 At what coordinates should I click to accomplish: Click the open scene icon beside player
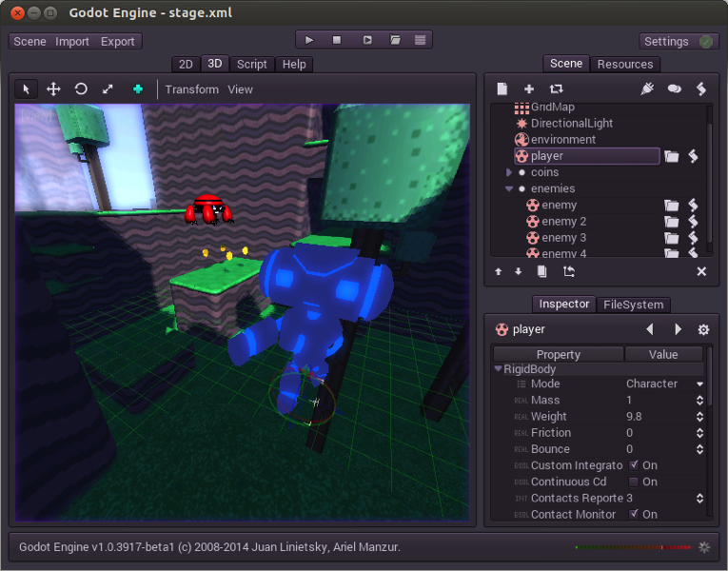[x=672, y=156]
